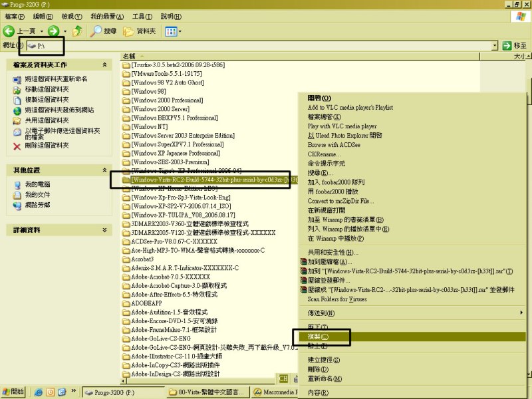Open the Search (搜尋) toolbar button
532x399 pixels.
tap(104, 31)
